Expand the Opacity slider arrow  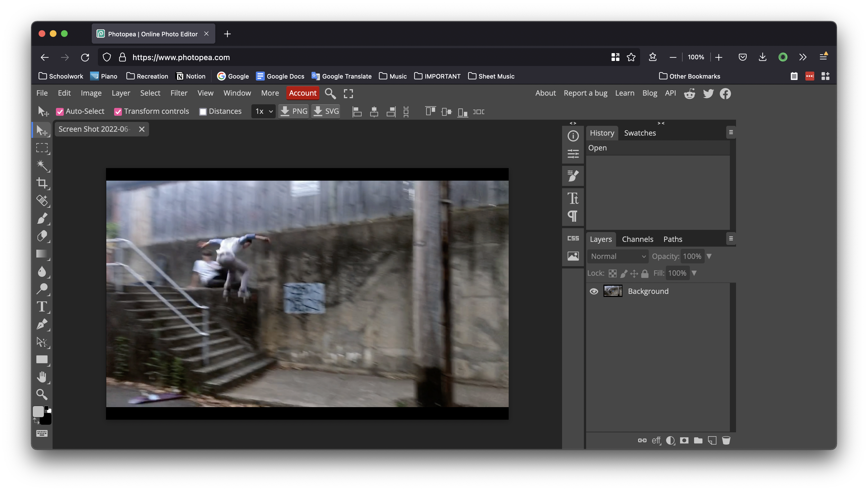pyautogui.click(x=709, y=256)
